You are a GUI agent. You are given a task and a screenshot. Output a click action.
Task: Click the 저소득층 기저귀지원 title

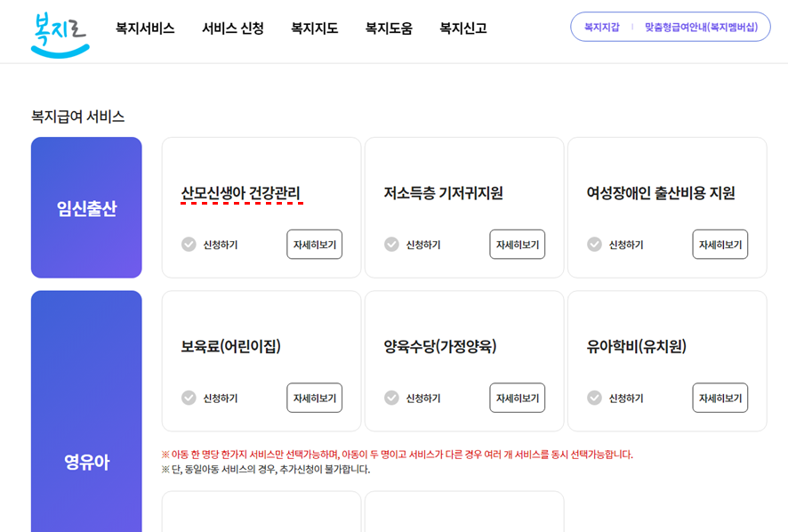click(443, 193)
